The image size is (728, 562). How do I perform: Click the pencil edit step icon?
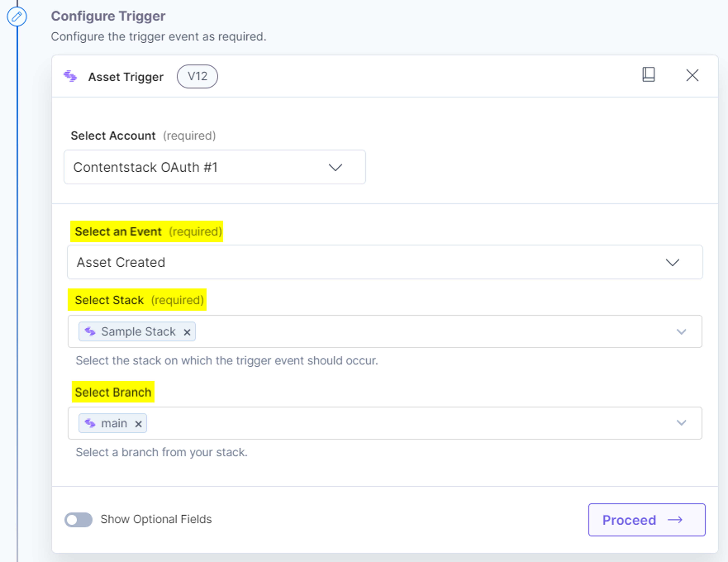tap(17, 16)
